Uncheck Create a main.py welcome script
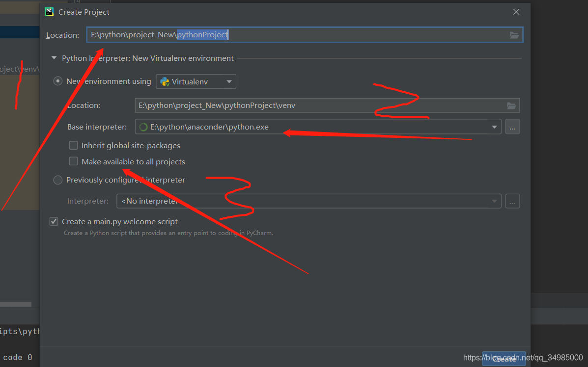This screenshot has height=367, width=588. [x=54, y=221]
